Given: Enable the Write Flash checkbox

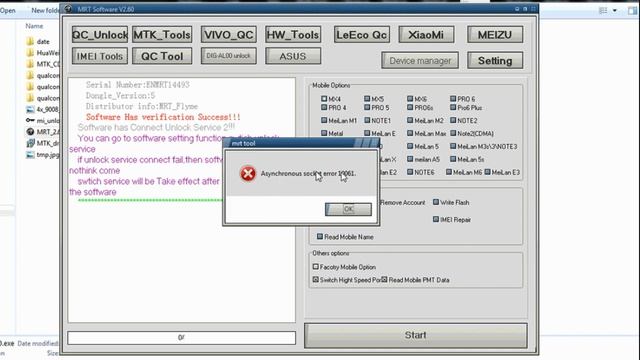Looking at the screenshot, I should click(x=436, y=202).
